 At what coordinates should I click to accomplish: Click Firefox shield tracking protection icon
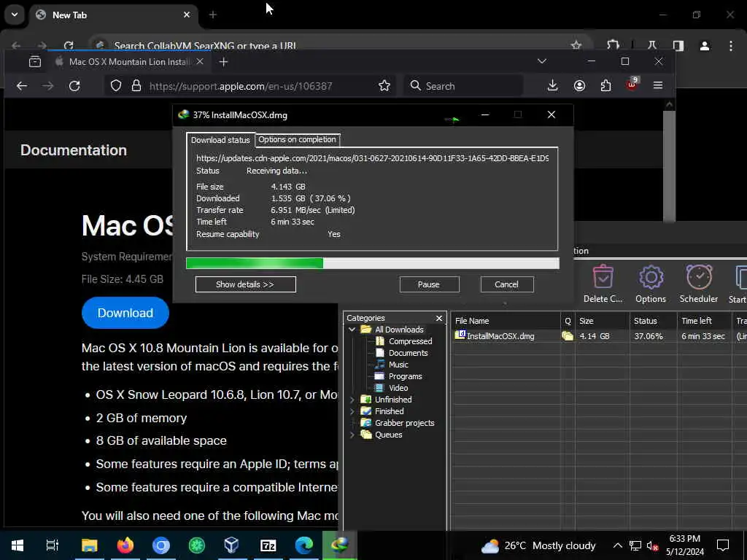[116, 86]
